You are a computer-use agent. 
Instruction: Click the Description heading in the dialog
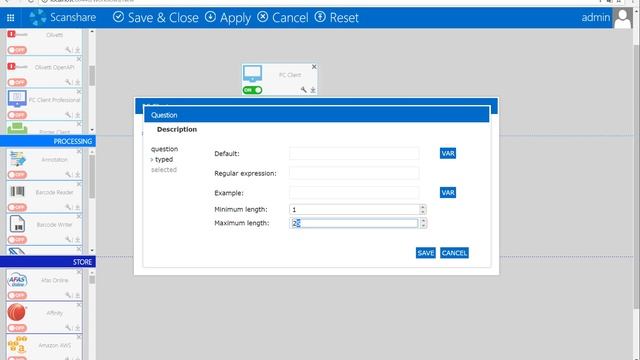click(x=177, y=129)
